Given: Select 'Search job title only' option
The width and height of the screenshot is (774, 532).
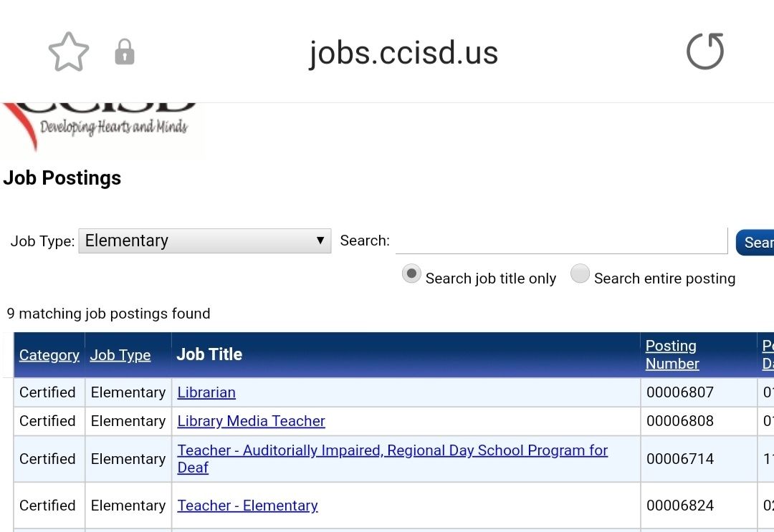Looking at the screenshot, I should point(411,274).
